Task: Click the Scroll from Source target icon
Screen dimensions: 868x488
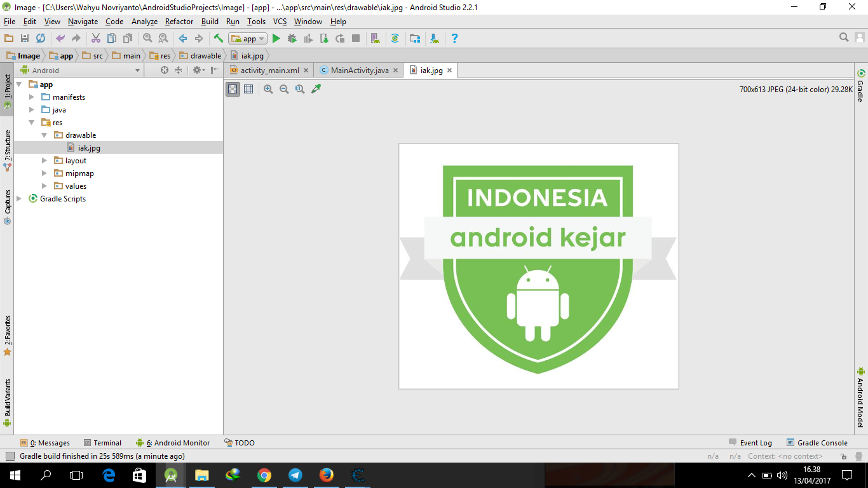Action: click(x=165, y=70)
